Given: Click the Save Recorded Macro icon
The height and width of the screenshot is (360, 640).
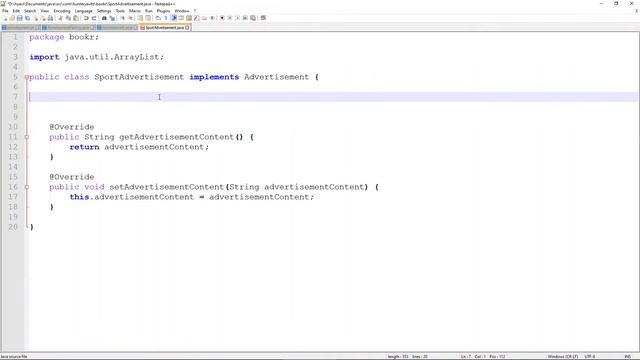Looking at the screenshot, I should pyautogui.click(x=253, y=18).
